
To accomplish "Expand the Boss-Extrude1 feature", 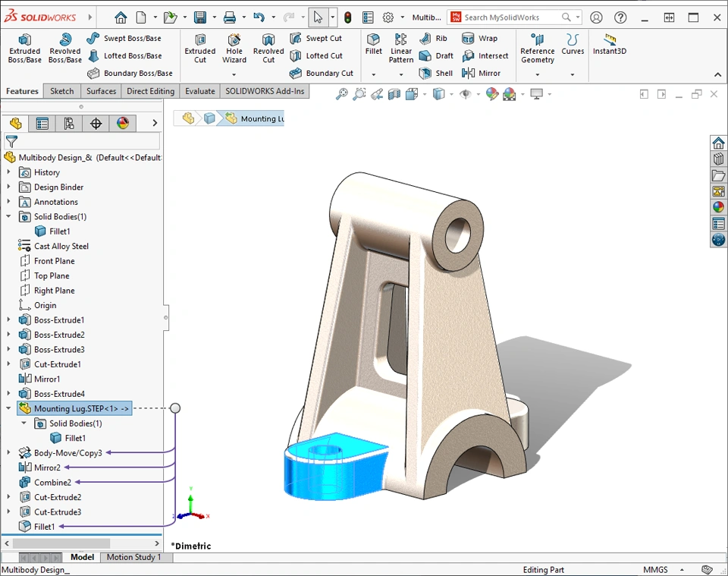I will coord(8,319).
